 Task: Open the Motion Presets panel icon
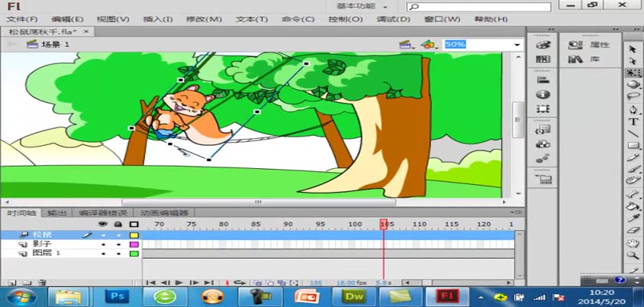coord(543,159)
